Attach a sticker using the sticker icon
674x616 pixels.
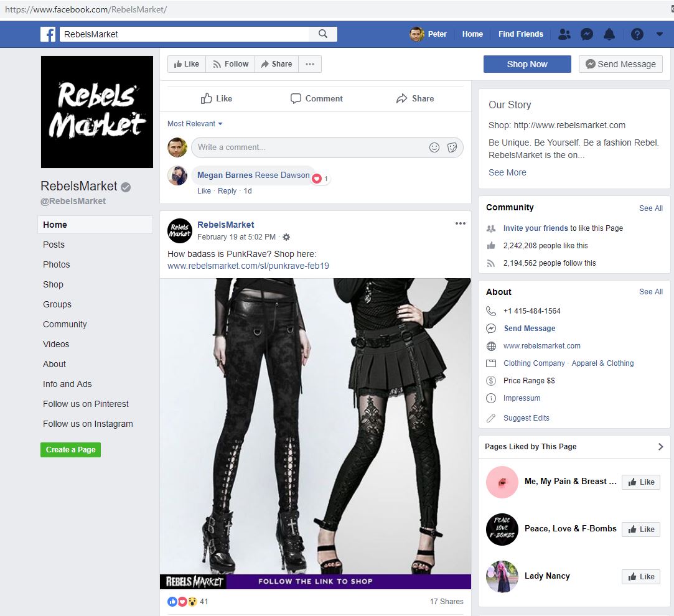coord(452,147)
